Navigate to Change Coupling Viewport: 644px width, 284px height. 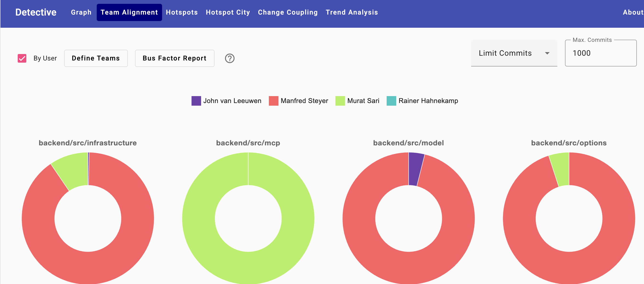288,12
